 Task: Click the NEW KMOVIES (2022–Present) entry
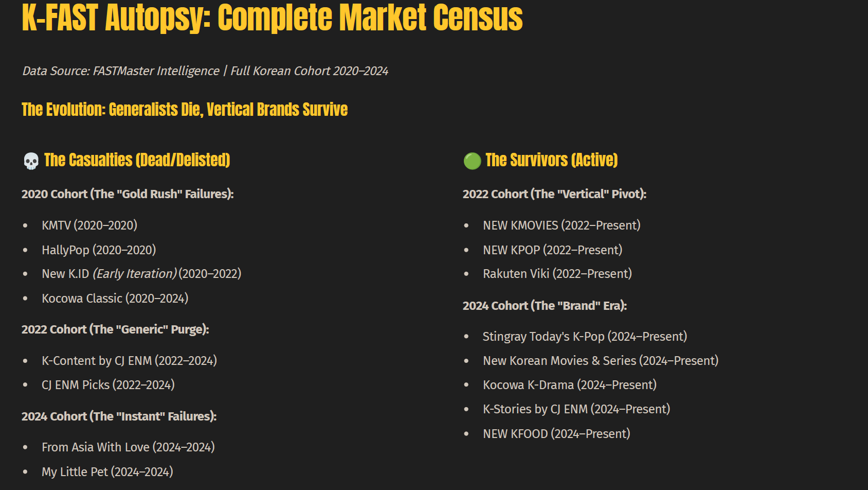(562, 225)
